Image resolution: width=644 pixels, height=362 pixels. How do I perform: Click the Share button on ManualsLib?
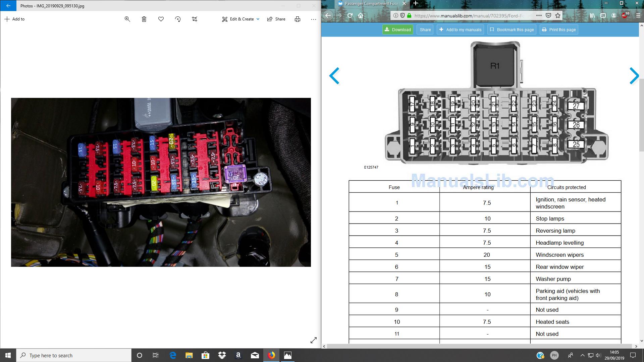click(425, 29)
